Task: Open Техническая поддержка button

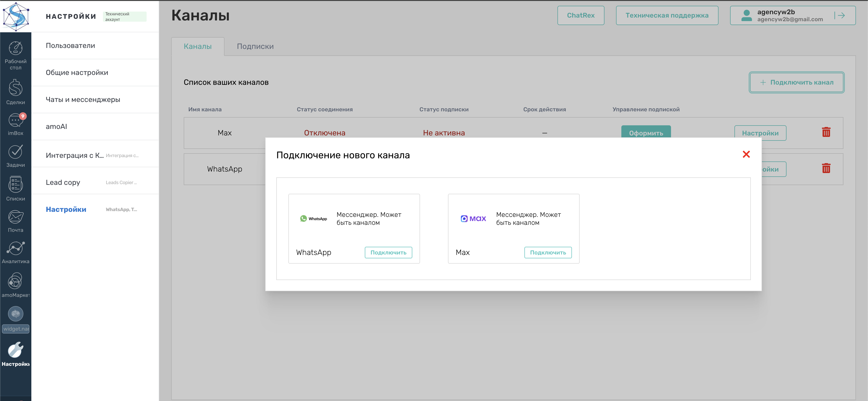Action: click(x=666, y=15)
